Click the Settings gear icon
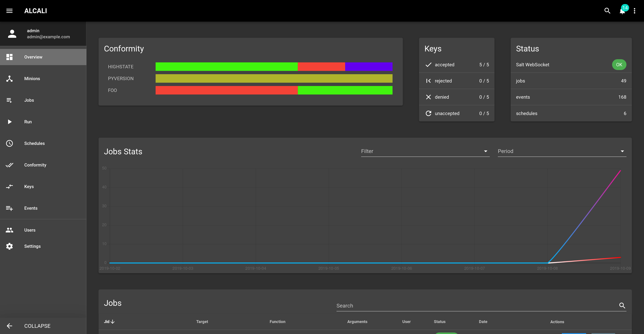Screen dimensions: 644x334 pos(9,246)
